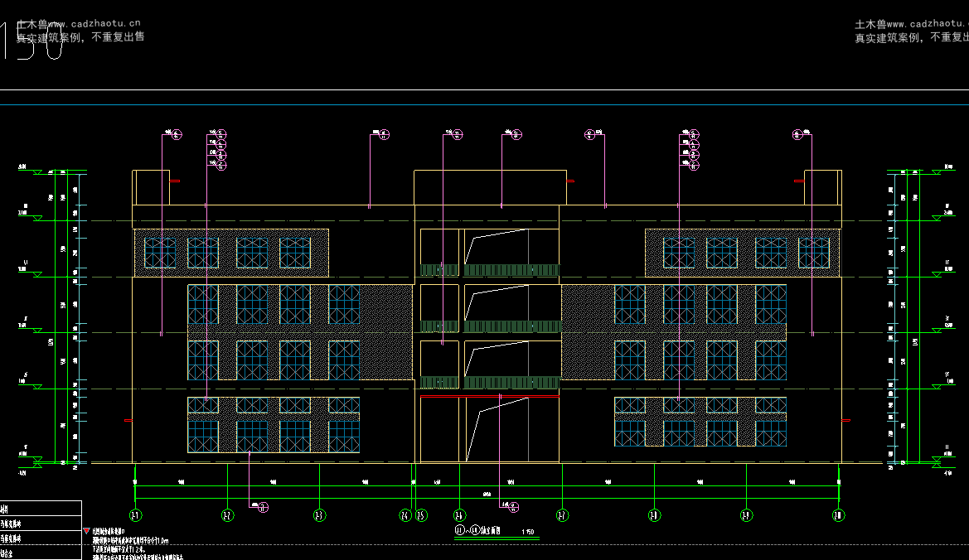
Task: Select the axis grid bubble 1-4
Action: coord(405,515)
